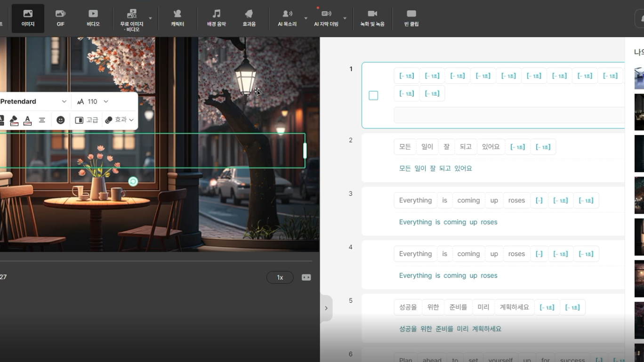
Task: Click subtitle line 성공을 위한 준비를 미리 계획하세요
Action: tap(450, 329)
